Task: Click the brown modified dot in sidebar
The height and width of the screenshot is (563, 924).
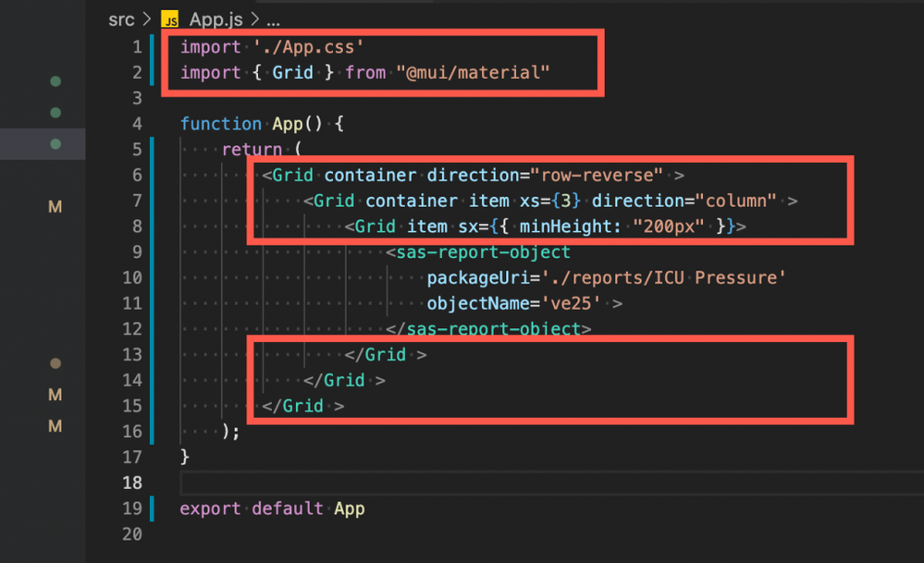Action: 55,363
